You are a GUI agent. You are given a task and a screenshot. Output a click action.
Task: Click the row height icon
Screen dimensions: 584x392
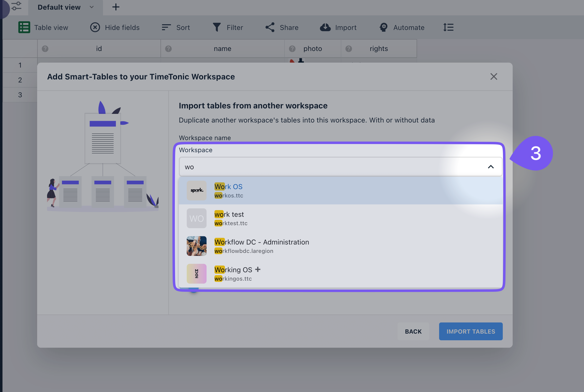tap(448, 27)
